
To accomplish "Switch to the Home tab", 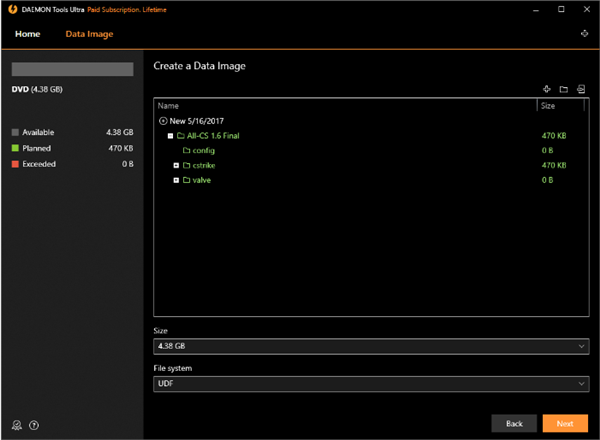I will coord(28,34).
